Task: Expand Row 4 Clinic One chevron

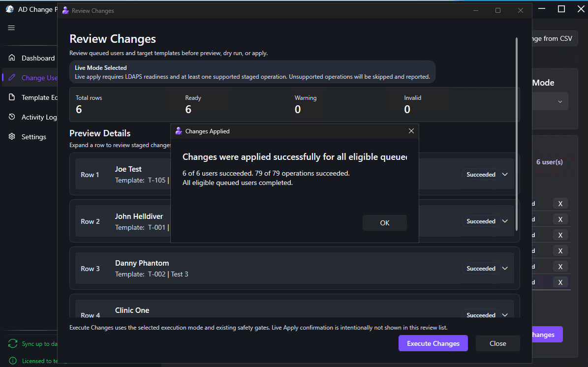Action: (x=505, y=315)
